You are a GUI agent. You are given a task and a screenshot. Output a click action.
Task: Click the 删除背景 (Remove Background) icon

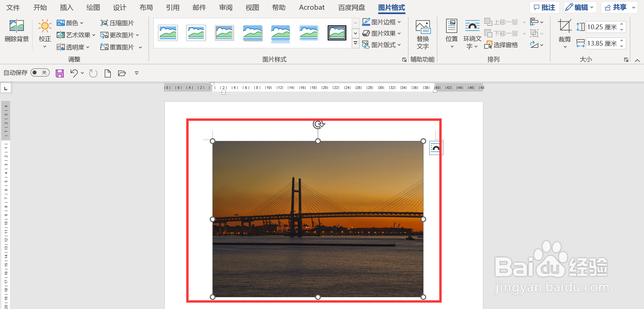pyautogui.click(x=16, y=31)
